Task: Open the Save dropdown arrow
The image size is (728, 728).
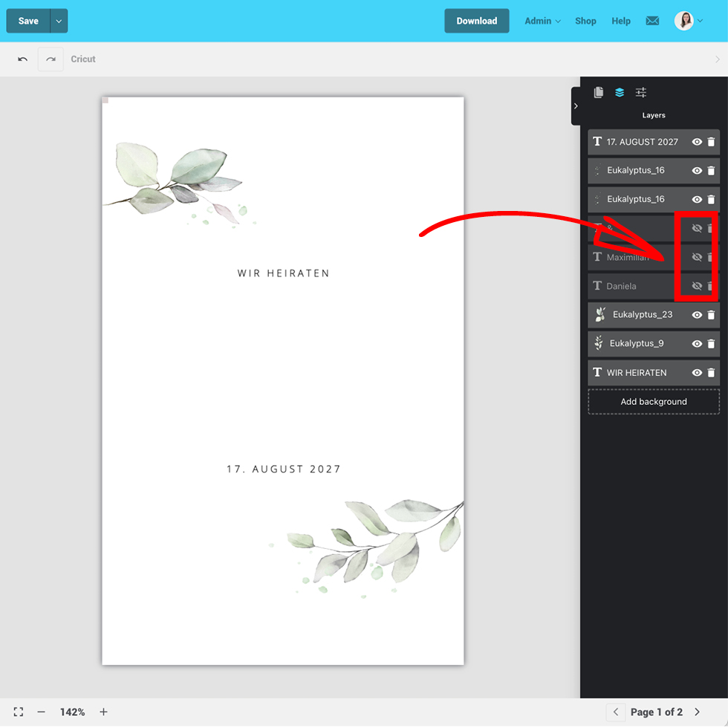Action: coord(59,21)
